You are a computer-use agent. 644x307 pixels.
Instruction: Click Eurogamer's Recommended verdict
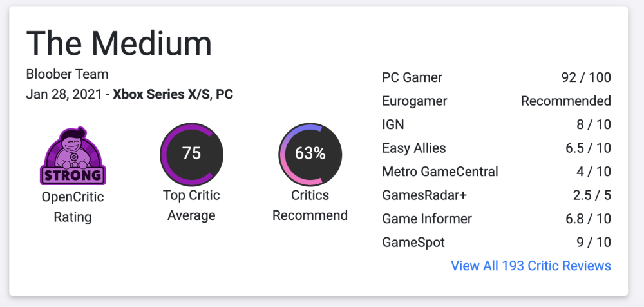566,101
